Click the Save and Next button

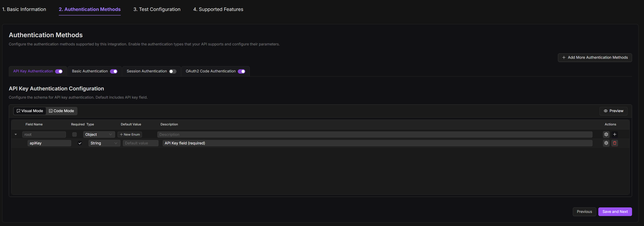pyautogui.click(x=615, y=212)
